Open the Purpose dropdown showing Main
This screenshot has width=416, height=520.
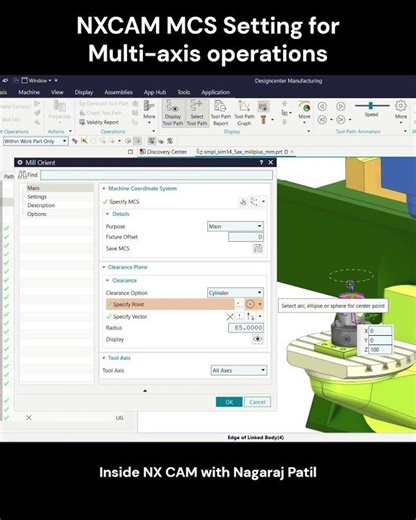235,226
